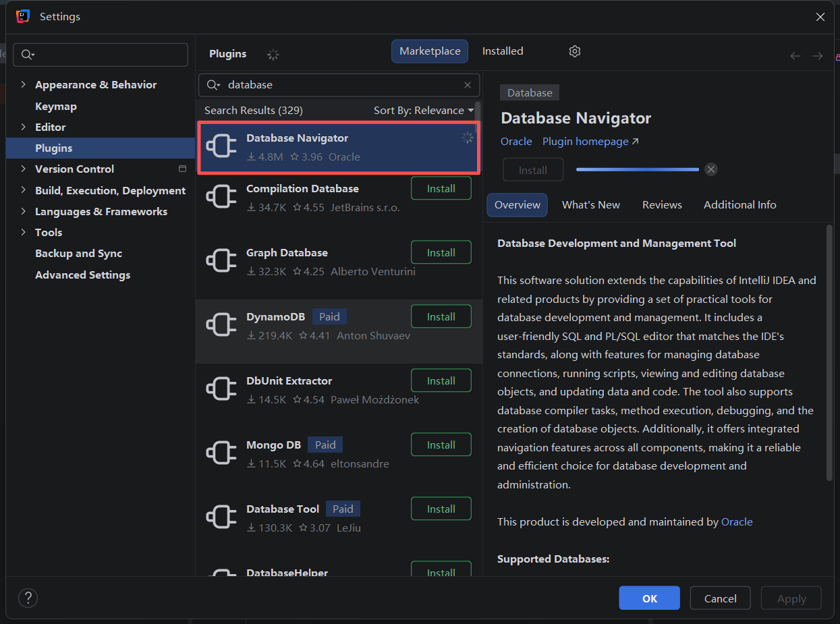Click the Paid badge next to DynamoDB

tap(330, 317)
